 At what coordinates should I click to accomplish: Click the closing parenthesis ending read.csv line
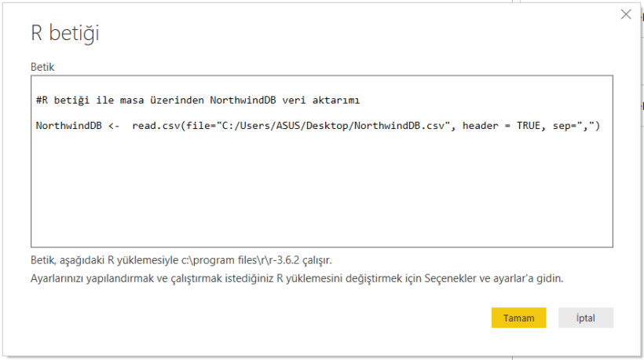coord(598,126)
